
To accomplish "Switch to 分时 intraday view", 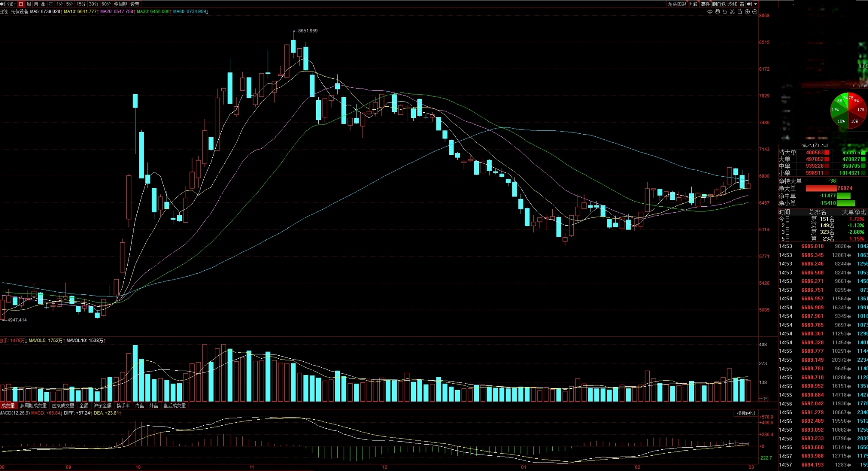I will tap(11, 4).
